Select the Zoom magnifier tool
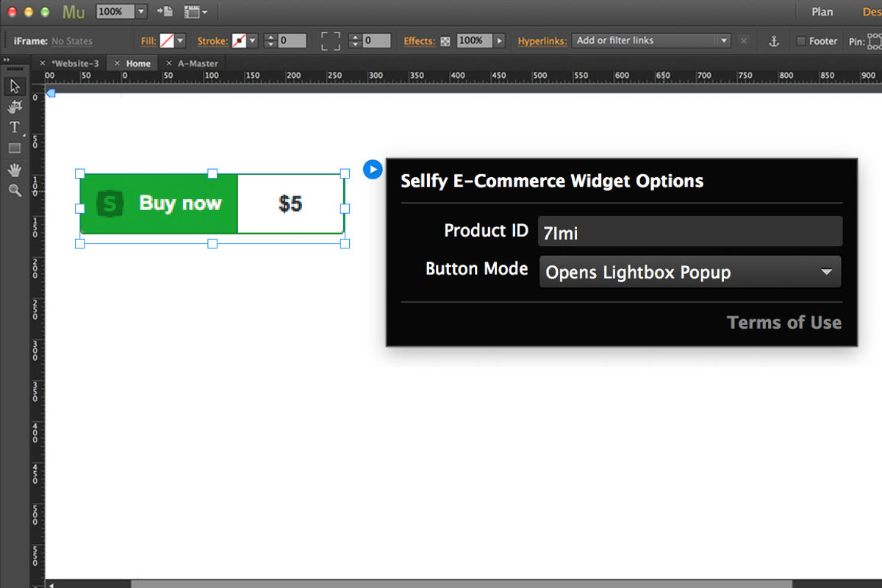This screenshot has height=588, width=882. pyautogui.click(x=15, y=190)
